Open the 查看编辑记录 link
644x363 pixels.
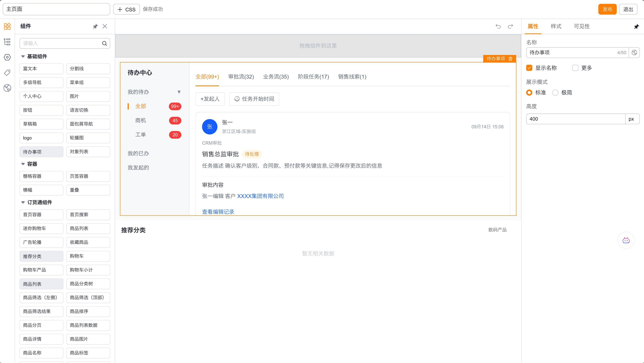pos(218,212)
